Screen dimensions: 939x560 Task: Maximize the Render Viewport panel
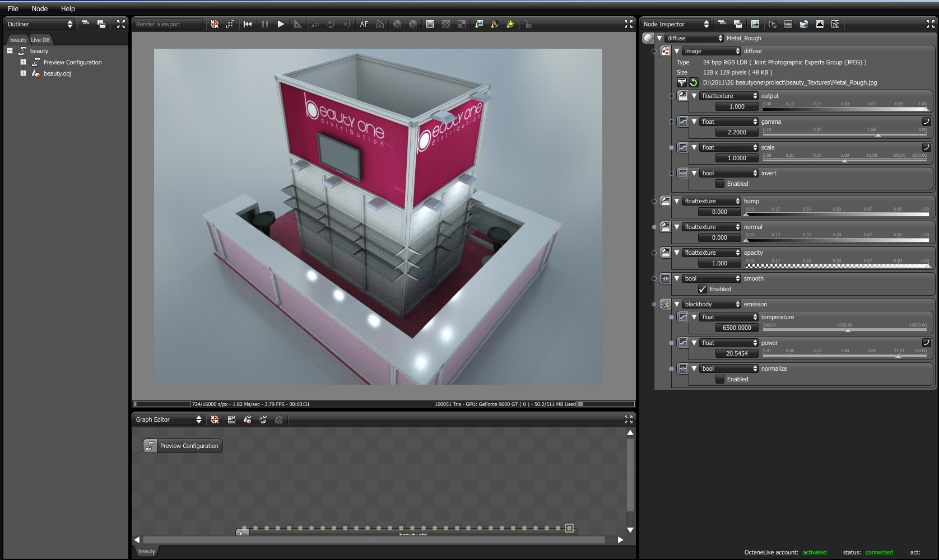point(629,24)
